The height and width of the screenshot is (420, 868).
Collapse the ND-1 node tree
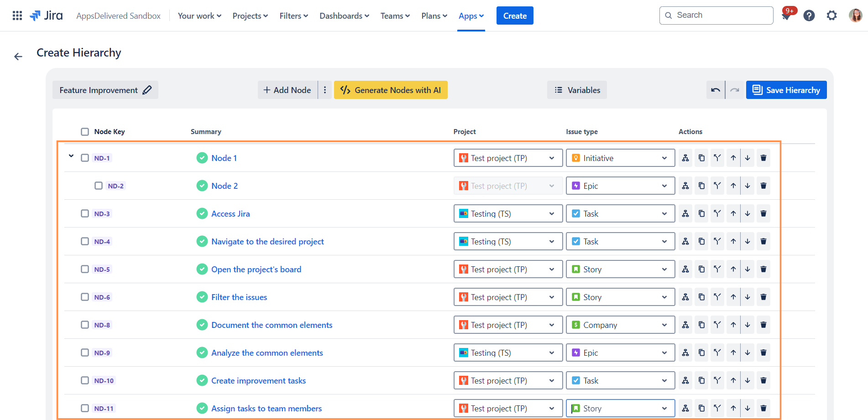point(71,156)
